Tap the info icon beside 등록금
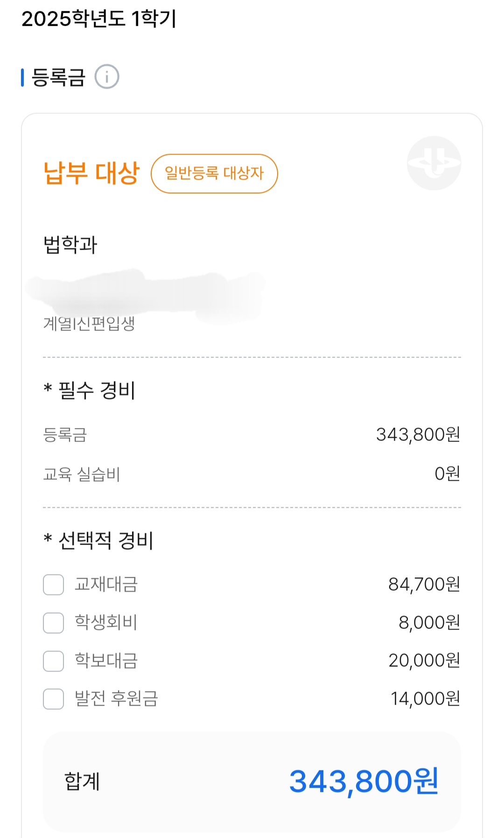Screen dimensions: 504x838 pyautogui.click(x=107, y=77)
